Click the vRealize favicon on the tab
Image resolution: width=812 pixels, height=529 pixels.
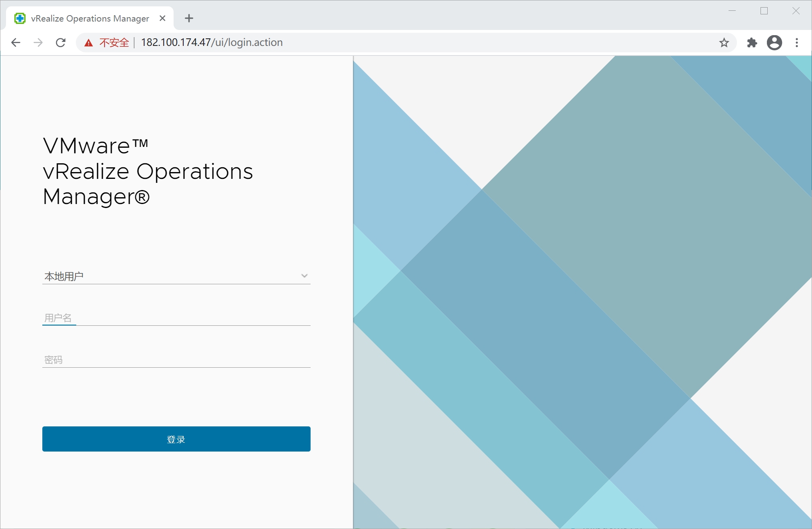(20, 18)
